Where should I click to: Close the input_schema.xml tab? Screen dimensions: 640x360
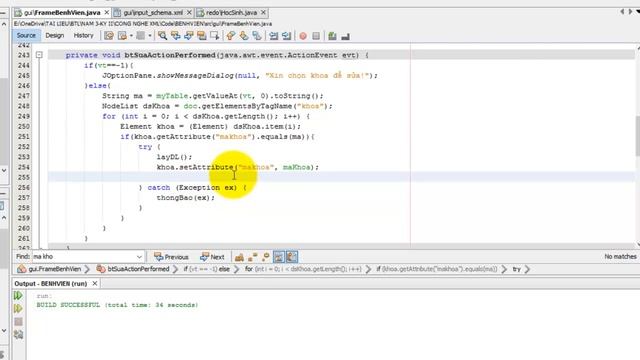click(x=189, y=13)
